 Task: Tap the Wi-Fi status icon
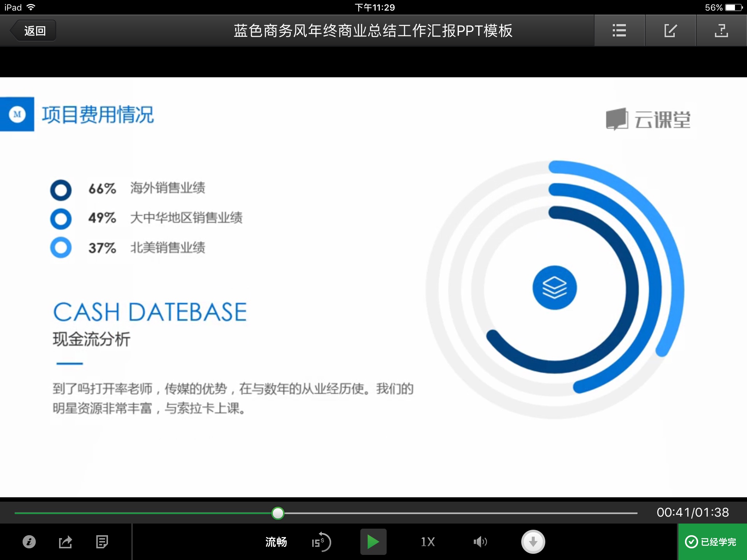(31, 7)
